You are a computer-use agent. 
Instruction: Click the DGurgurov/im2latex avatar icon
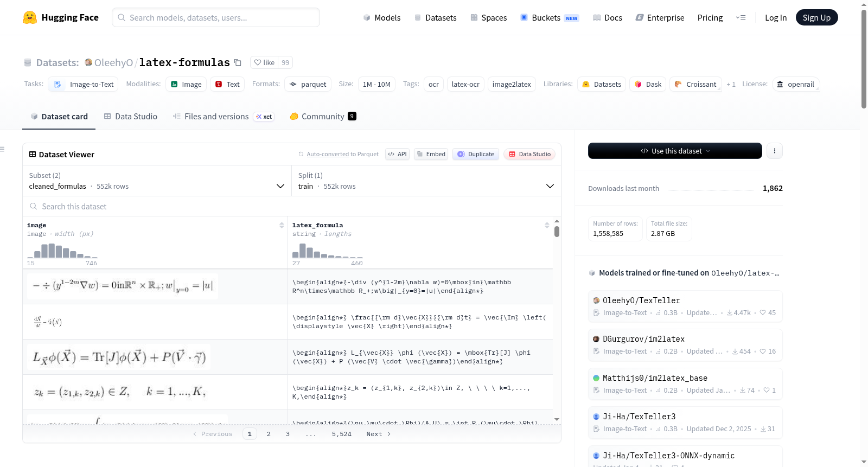[x=596, y=339]
